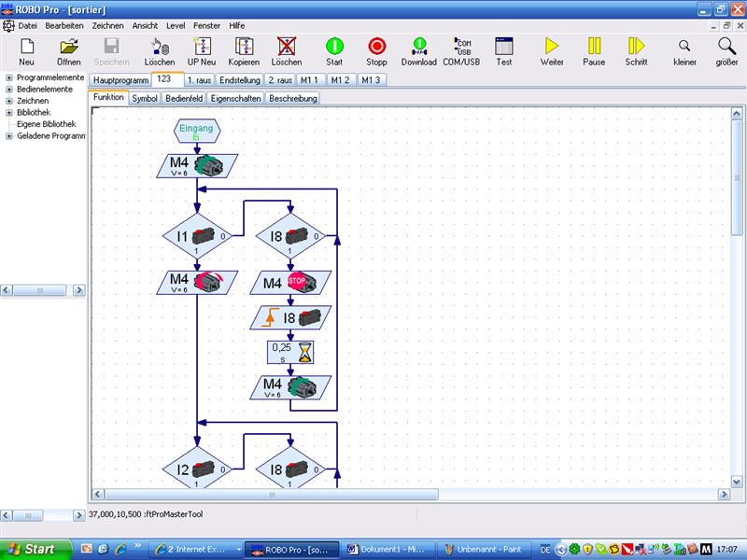The image size is (747, 560).
Task: Continue execution with the Weiter icon
Action: (552, 52)
